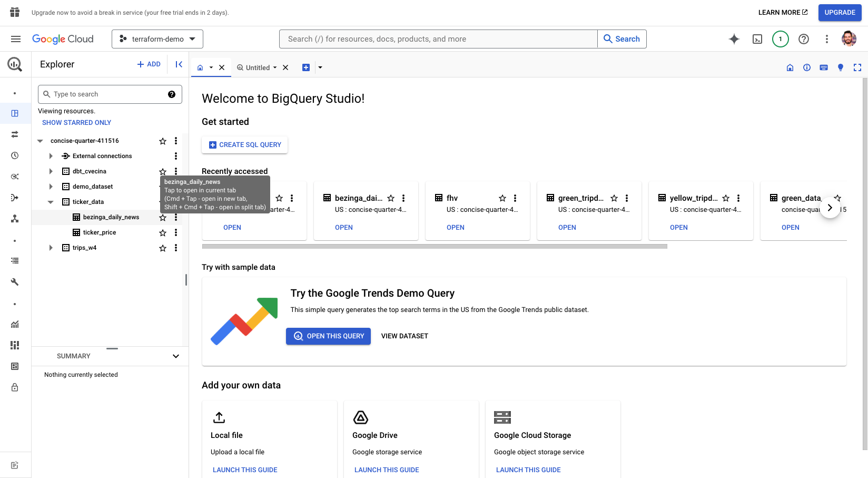Open the lock policy icon in sidebar
Viewport: 868px width, 478px height.
tap(15, 387)
